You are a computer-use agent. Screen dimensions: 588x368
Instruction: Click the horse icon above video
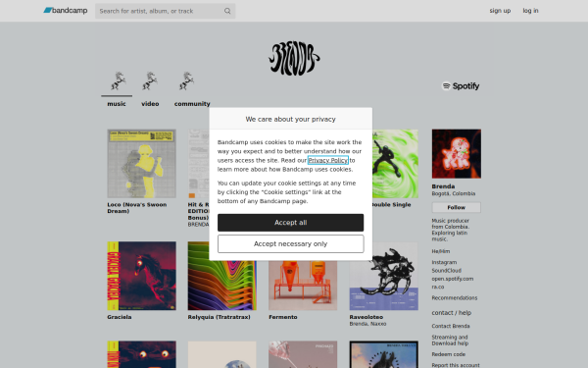(x=150, y=81)
